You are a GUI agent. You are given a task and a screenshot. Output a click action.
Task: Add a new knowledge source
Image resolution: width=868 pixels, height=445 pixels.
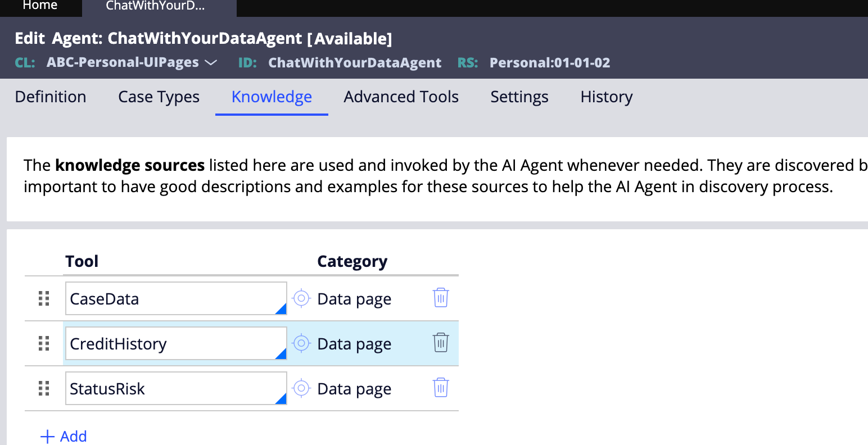pyautogui.click(x=64, y=436)
